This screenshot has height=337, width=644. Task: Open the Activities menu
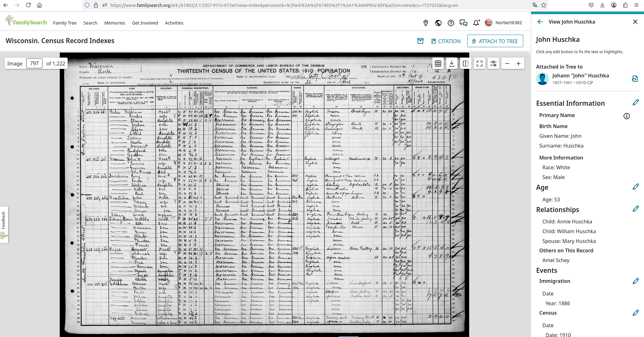174,23
